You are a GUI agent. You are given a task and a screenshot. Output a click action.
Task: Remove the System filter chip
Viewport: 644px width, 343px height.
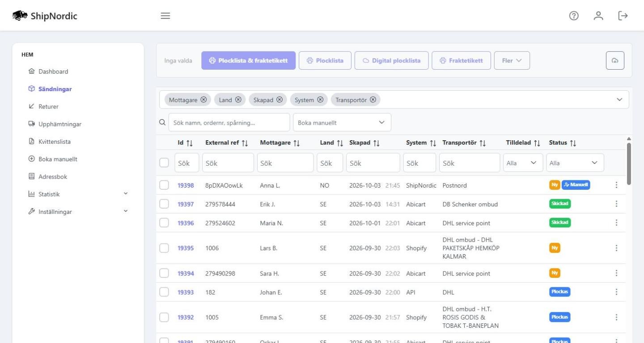click(320, 100)
